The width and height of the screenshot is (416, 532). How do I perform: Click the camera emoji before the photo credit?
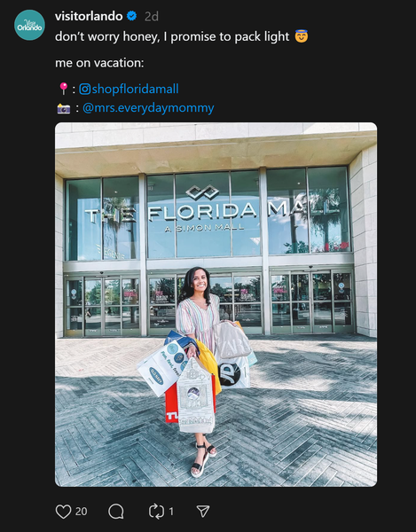point(64,108)
